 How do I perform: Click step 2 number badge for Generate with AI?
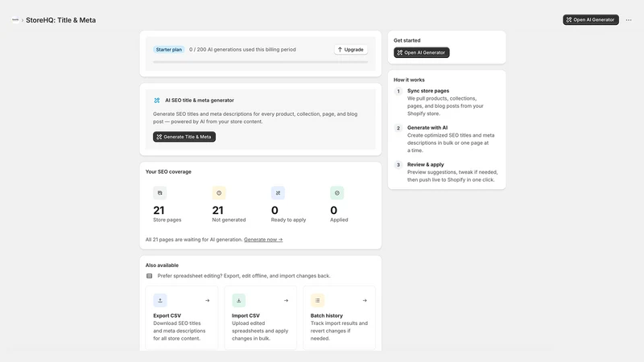(x=398, y=128)
